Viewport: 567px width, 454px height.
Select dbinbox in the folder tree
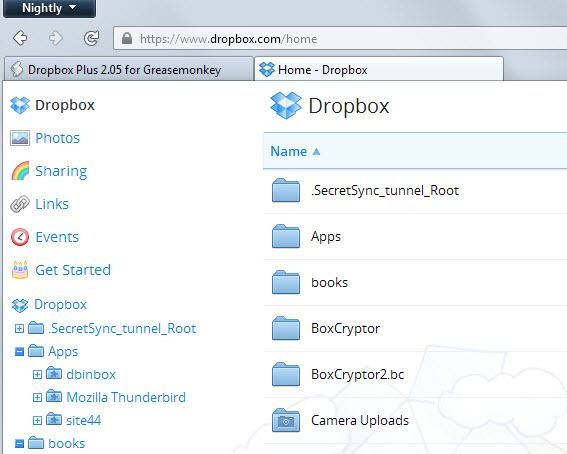(91, 374)
